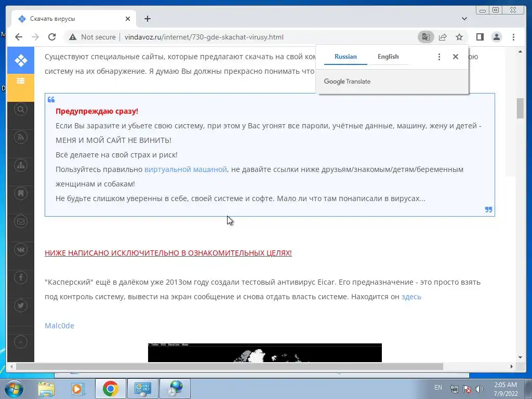Click the site logo icon in sidebar
The height and width of the screenshot is (399, 532).
21,60
